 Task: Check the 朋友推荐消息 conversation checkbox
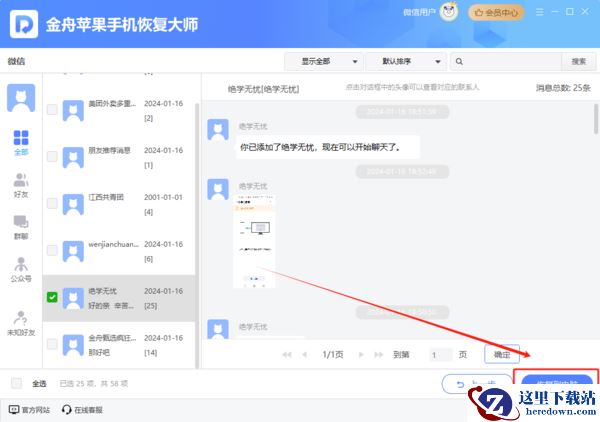[52, 156]
